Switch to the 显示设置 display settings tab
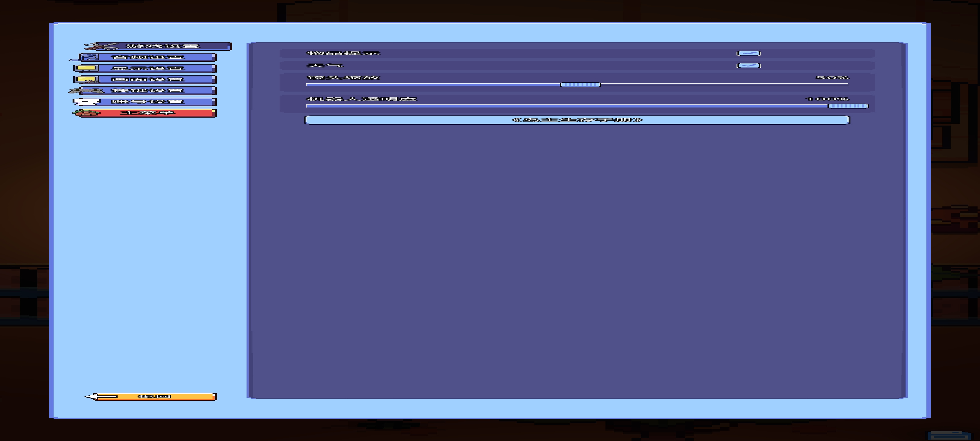The height and width of the screenshot is (441, 980). (145, 69)
